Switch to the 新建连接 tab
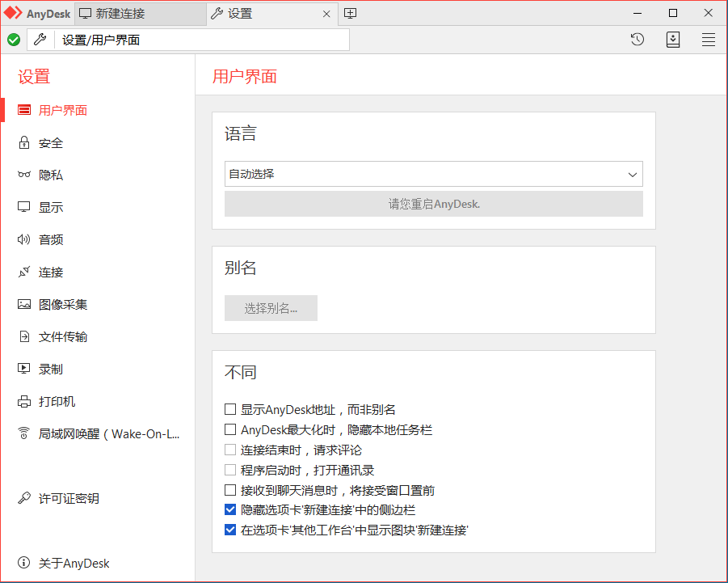This screenshot has height=583, width=728. [x=141, y=14]
